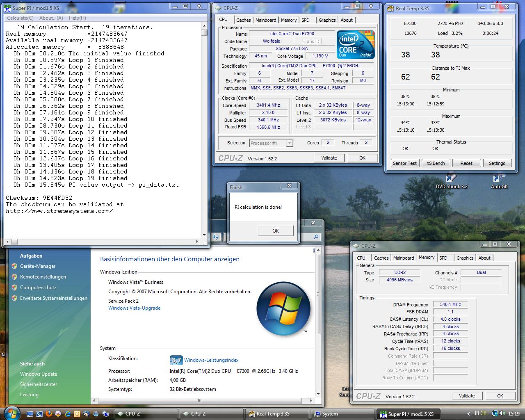Screen dimensions: 525x420
Task: Click the volume speaker icon in system tray
Action: (502, 414)
